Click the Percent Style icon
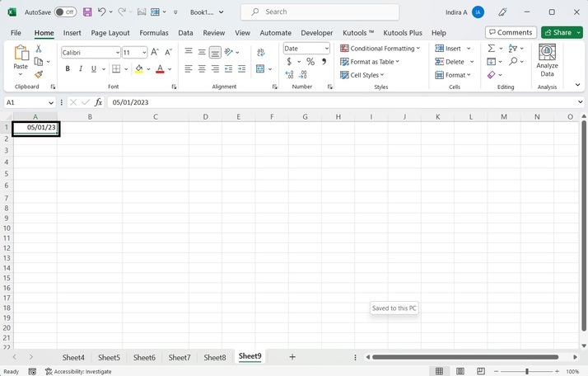The width and height of the screenshot is (588, 376). (x=310, y=62)
